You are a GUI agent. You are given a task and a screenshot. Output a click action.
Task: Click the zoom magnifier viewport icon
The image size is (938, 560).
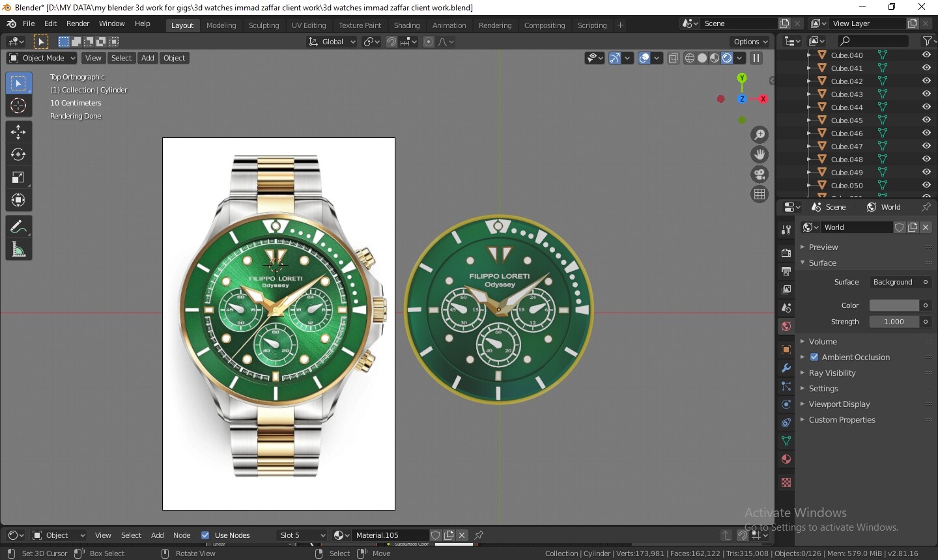[760, 135]
